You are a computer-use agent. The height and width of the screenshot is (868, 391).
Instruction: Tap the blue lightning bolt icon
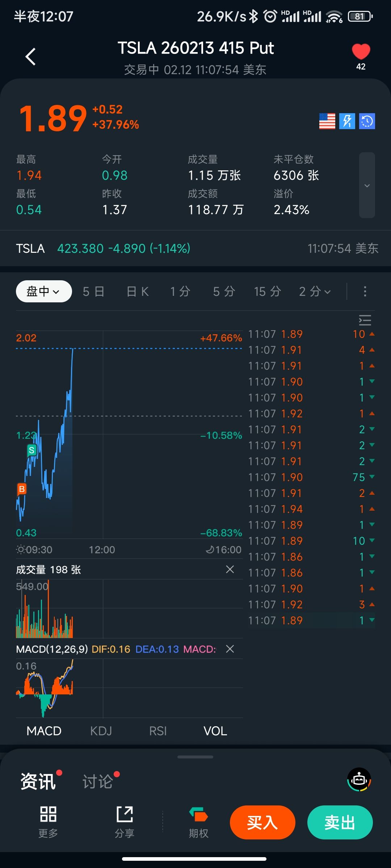(347, 121)
